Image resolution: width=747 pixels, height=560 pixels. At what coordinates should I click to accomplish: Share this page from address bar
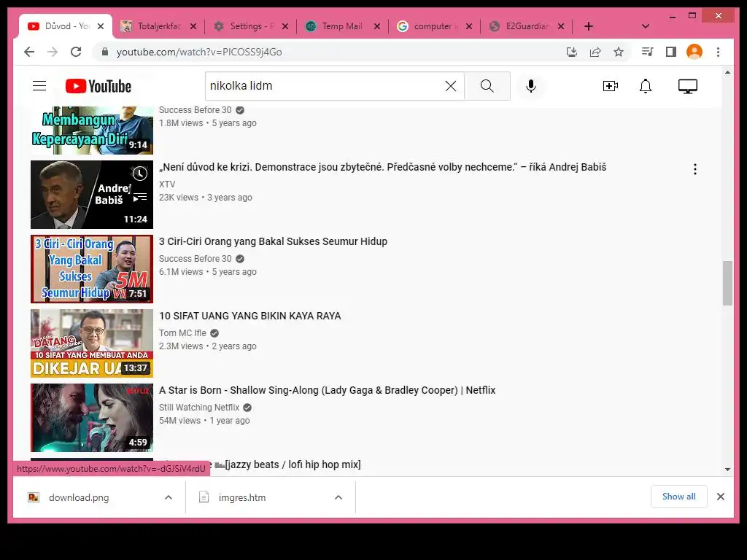(595, 52)
